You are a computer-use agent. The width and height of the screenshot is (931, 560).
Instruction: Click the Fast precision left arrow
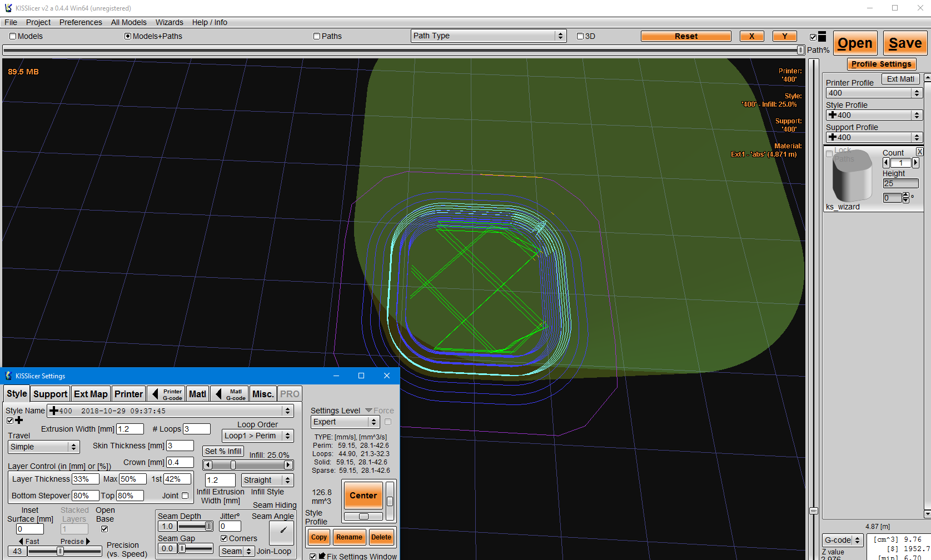click(21, 541)
